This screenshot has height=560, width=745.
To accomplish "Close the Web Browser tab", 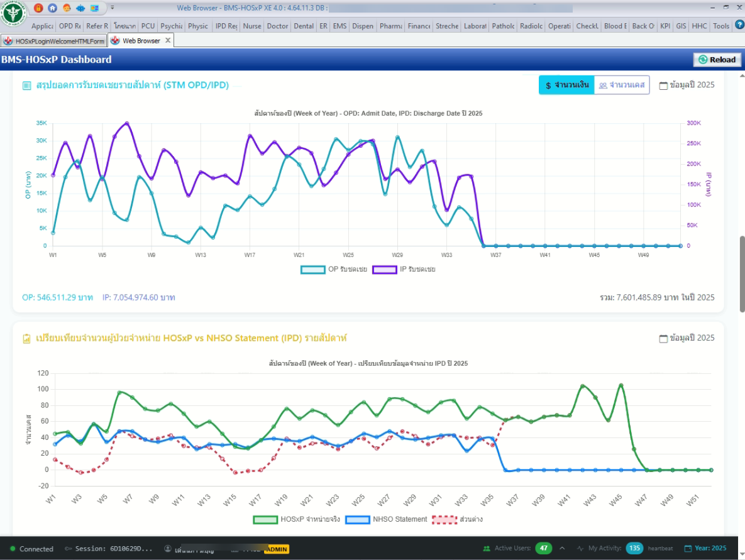I will 167,40.
